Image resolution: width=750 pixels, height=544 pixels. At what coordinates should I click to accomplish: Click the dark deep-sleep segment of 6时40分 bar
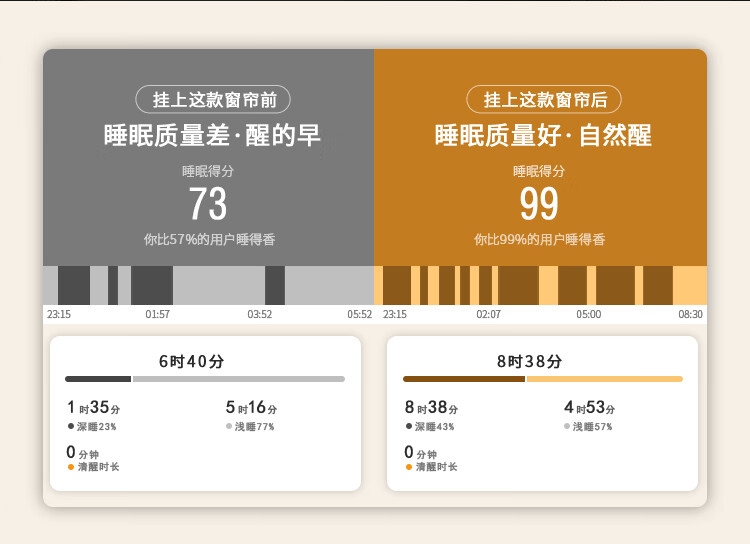[x=98, y=379]
